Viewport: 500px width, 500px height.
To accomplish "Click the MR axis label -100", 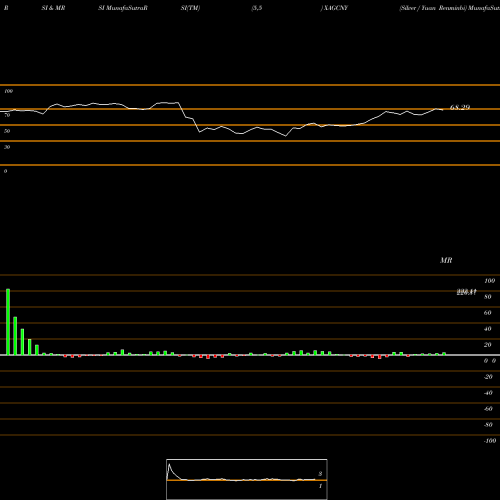I will [x=490, y=441].
